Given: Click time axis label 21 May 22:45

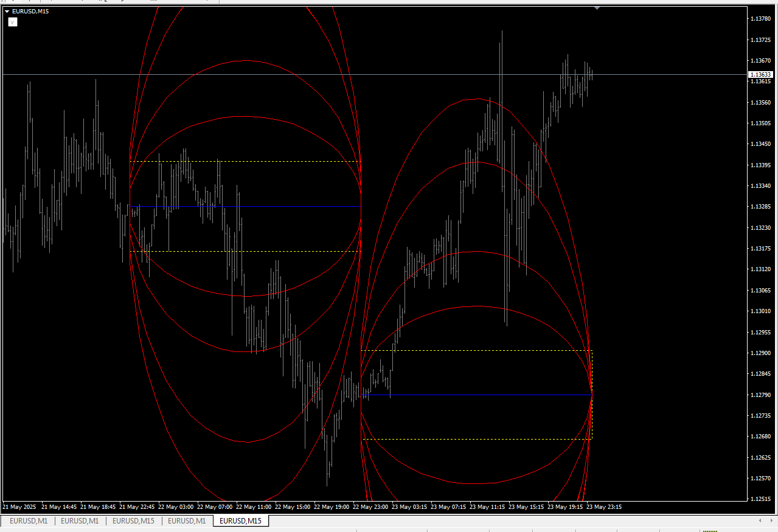Looking at the screenshot, I should pyautogui.click(x=137, y=506).
